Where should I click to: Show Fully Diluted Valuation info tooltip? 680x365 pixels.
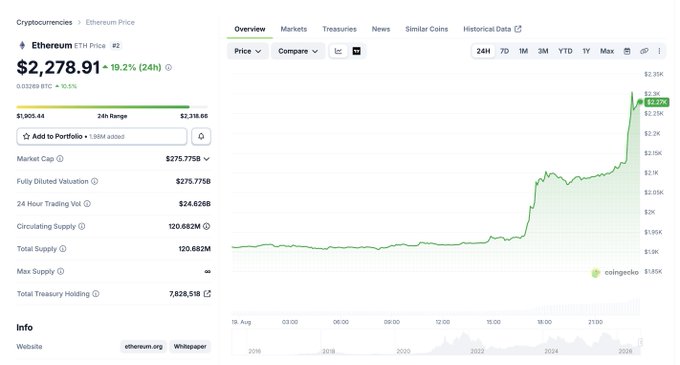(x=95, y=181)
